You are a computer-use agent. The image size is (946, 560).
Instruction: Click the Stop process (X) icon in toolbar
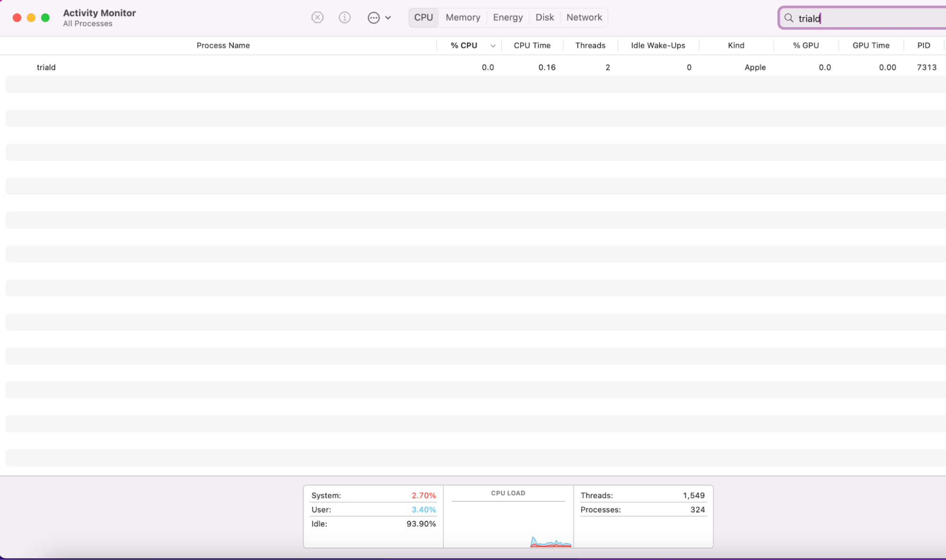click(317, 17)
